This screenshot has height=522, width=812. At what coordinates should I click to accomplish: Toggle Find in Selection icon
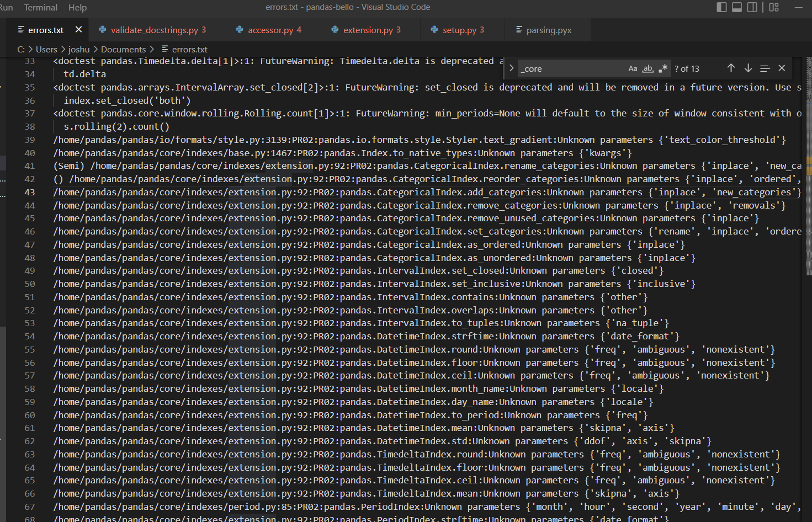pos(765,68)
